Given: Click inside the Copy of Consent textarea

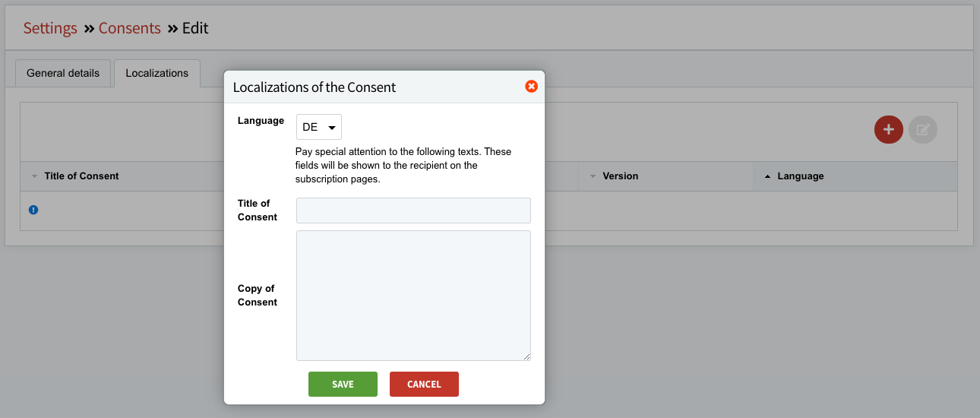Looking at the screenshot, I should 413,295.
